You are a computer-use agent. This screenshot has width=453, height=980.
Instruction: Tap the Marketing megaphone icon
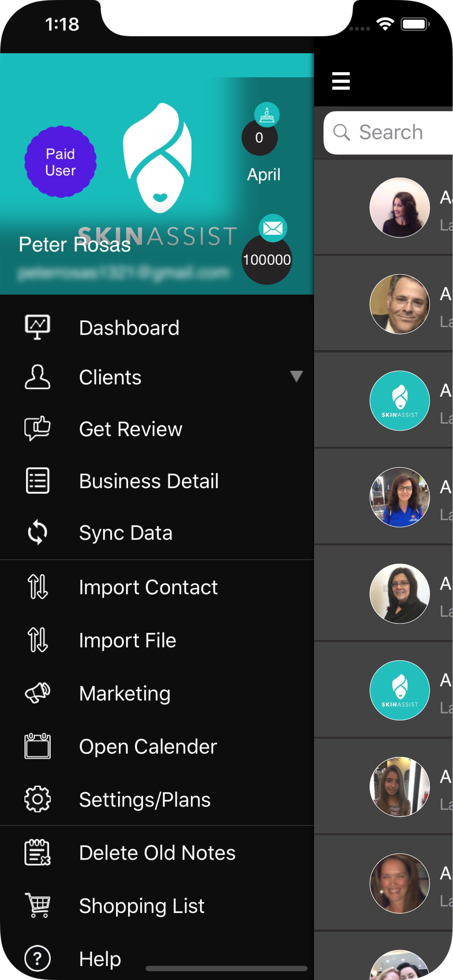pyautogui.click(x=37, y=693)
